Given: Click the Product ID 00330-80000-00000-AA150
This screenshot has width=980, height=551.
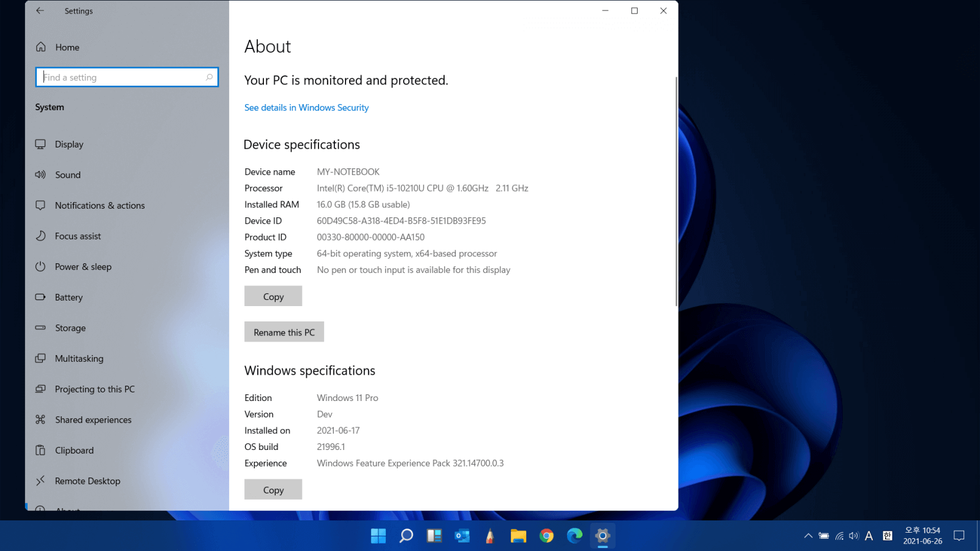Looking at the screenshot, I should (371, 238).
